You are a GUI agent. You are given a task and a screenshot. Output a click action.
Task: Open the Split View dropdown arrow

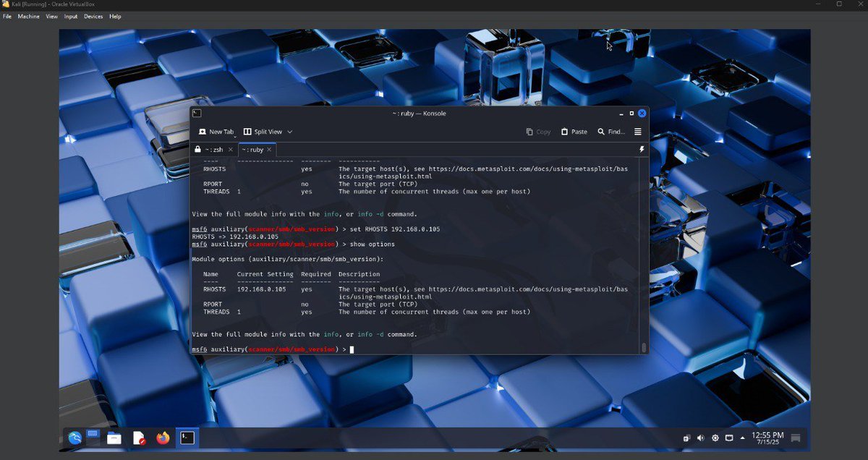click(290, 132)
